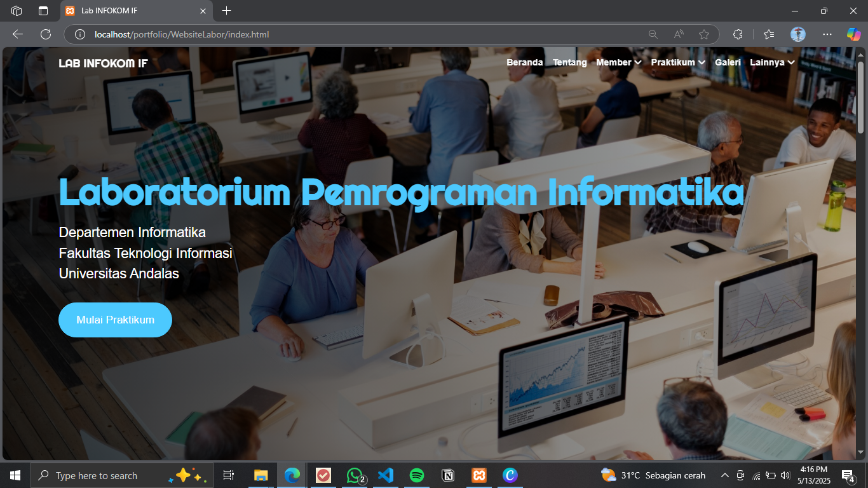Add page to favorites with star icon
The image size is (868, 488).
pyautogui.click(x=703, y=34)
